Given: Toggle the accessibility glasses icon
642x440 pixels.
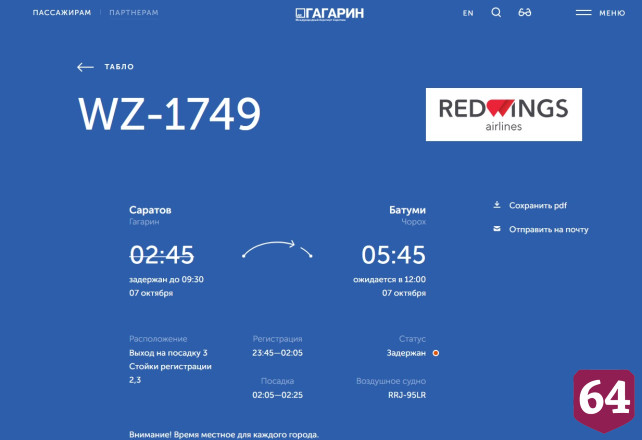Looking at the screenshot, I should pos(524,13).
